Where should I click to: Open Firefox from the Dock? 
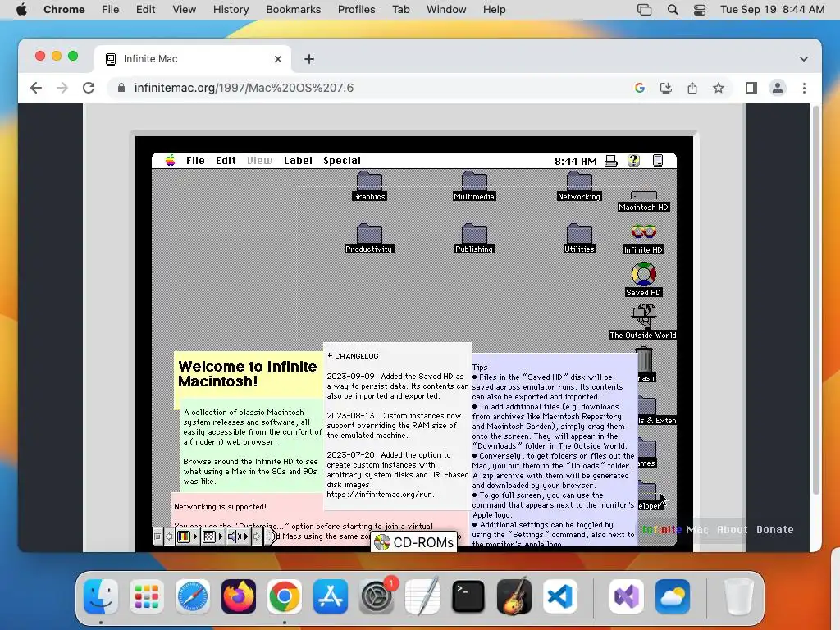[239, 596]
